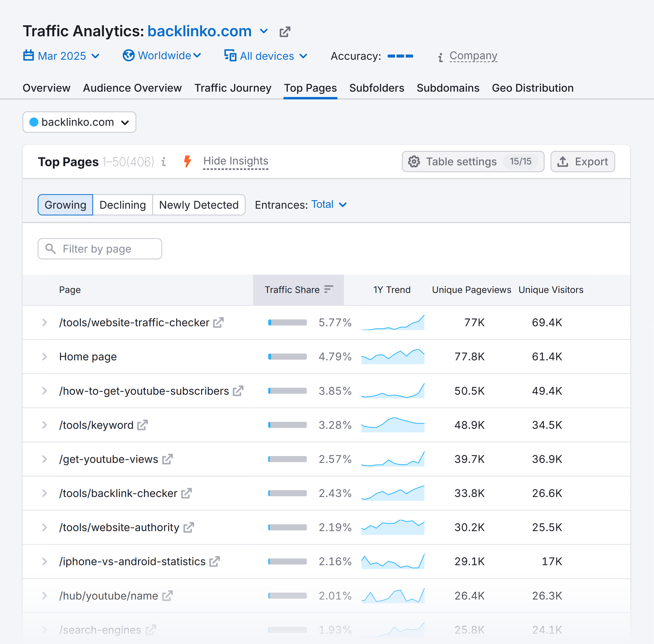
Task: Expand the /how-to-get-youtube-subscribers row
Action: click(x=44, y=391)
